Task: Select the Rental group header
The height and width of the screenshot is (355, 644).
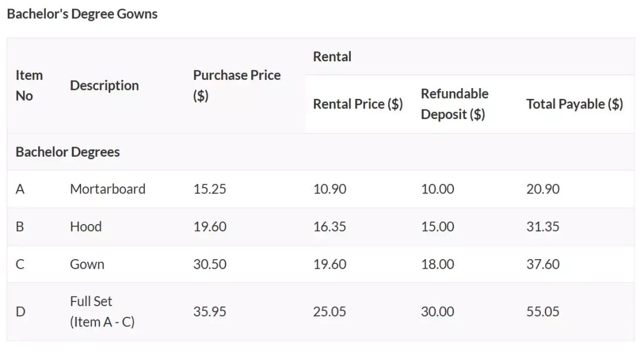Action: (x=332, y=57)
